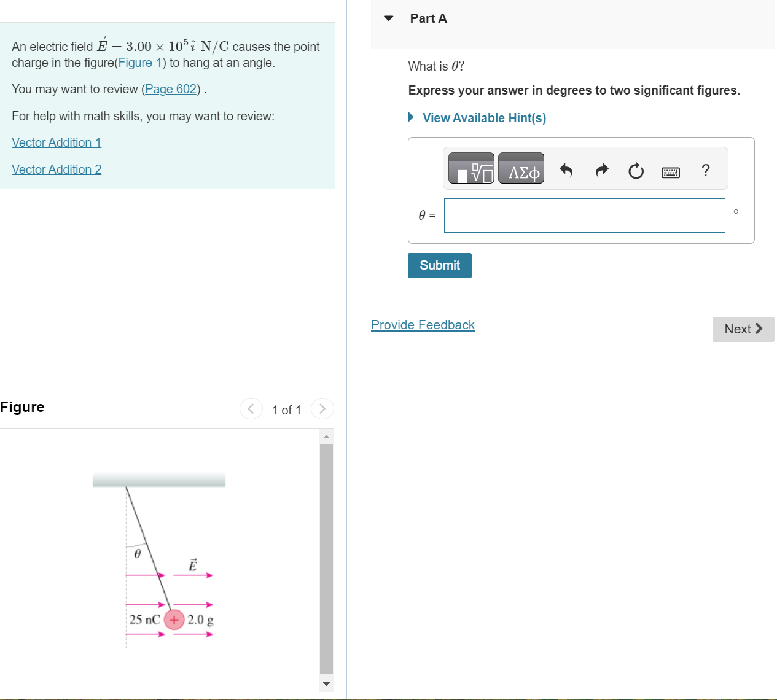Open the Vector Addition 1 review
This screenshot has width=777, height=700.
[x=56, y=142]
